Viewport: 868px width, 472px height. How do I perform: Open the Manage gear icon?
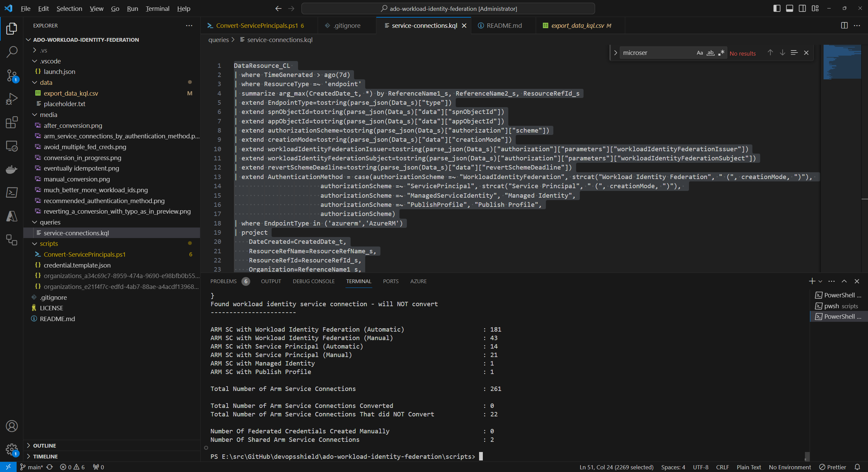12,450
